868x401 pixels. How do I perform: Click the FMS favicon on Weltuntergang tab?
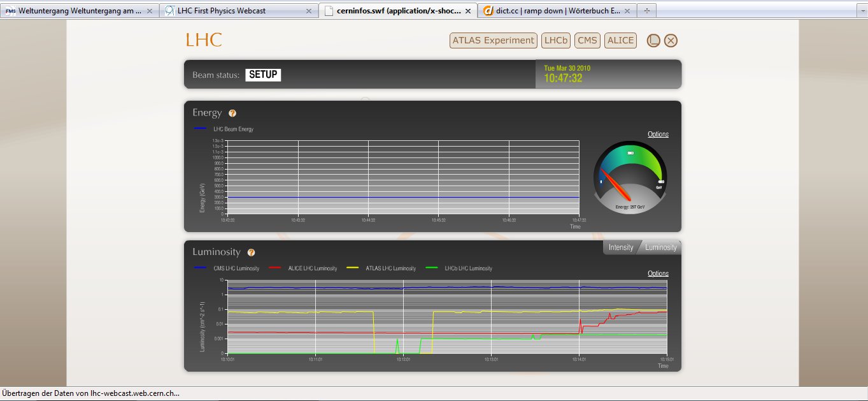click(10, 11)
